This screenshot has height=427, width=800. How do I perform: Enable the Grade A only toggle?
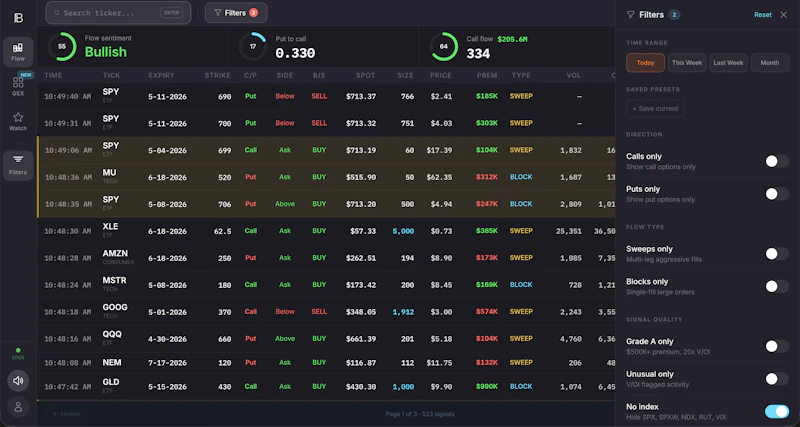(777, 346)
